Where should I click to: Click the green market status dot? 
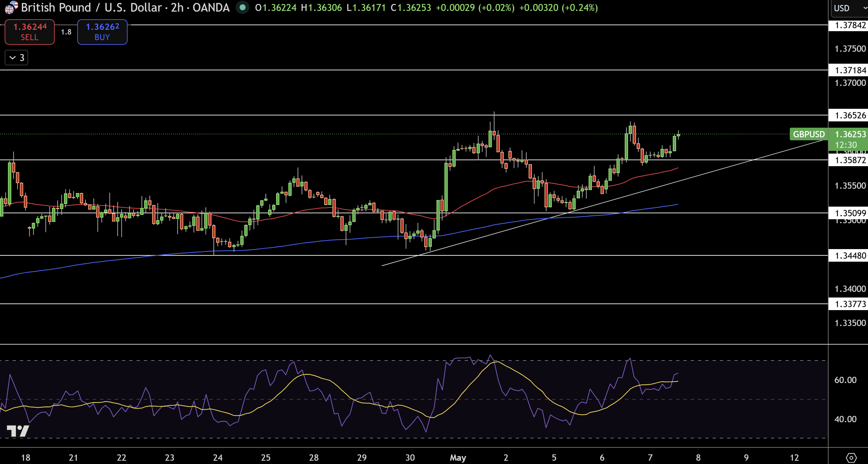[x=242, y=7]
